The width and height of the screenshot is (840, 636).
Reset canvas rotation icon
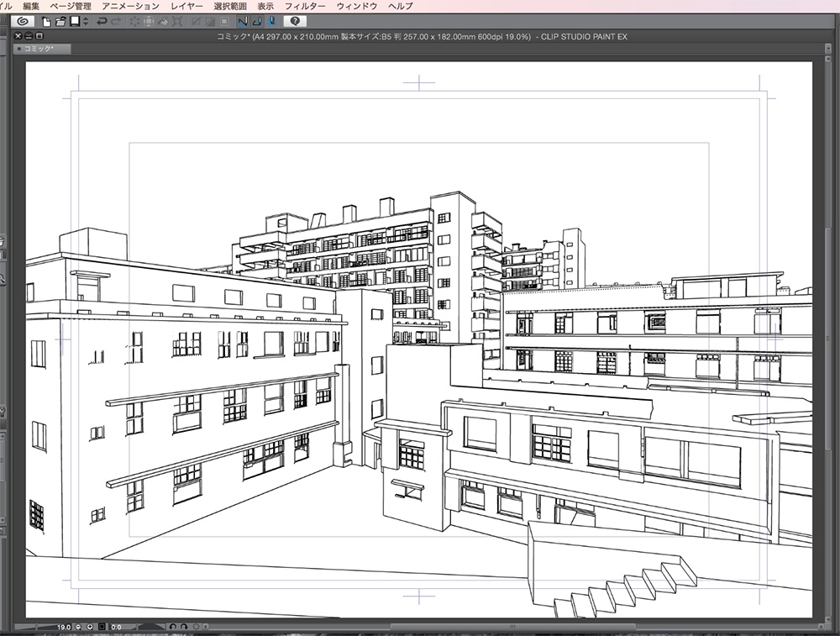pyautogui.click(x=196, y=627)
